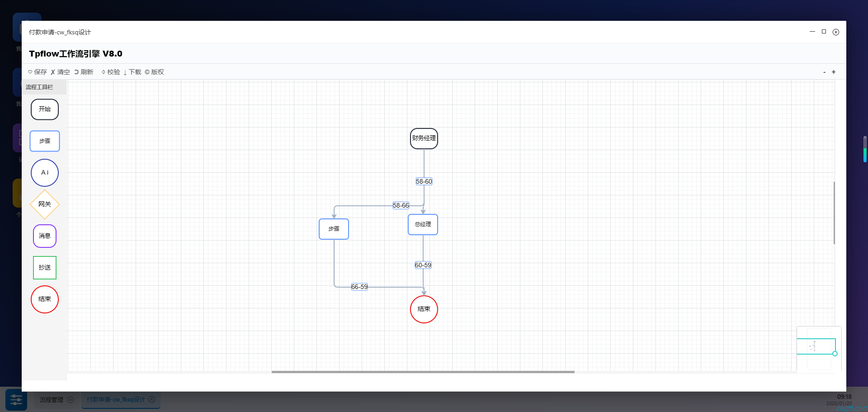Select the 抄送 carbon-copy node tool

pyautogui.click(x=45, y=268)
